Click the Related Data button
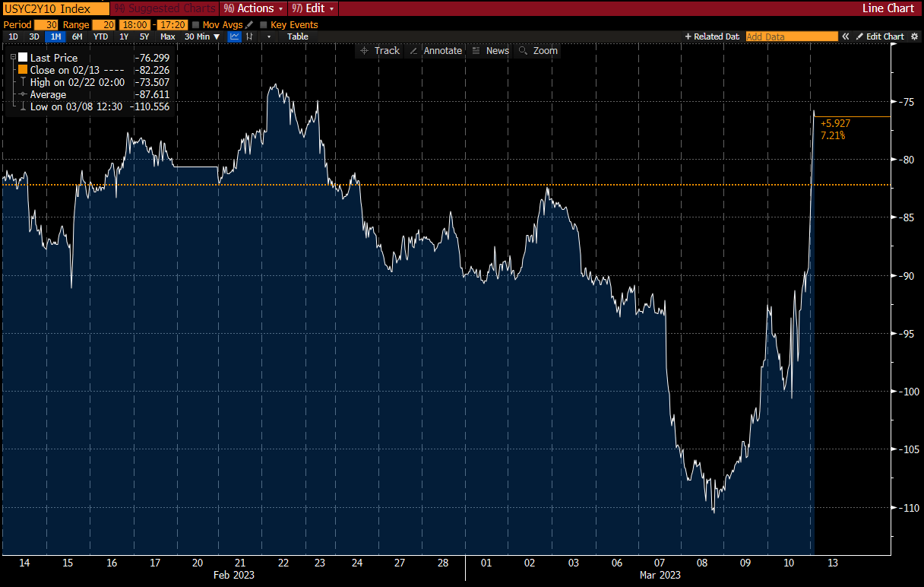The image size is (924, 587). (x=712, y=36)
